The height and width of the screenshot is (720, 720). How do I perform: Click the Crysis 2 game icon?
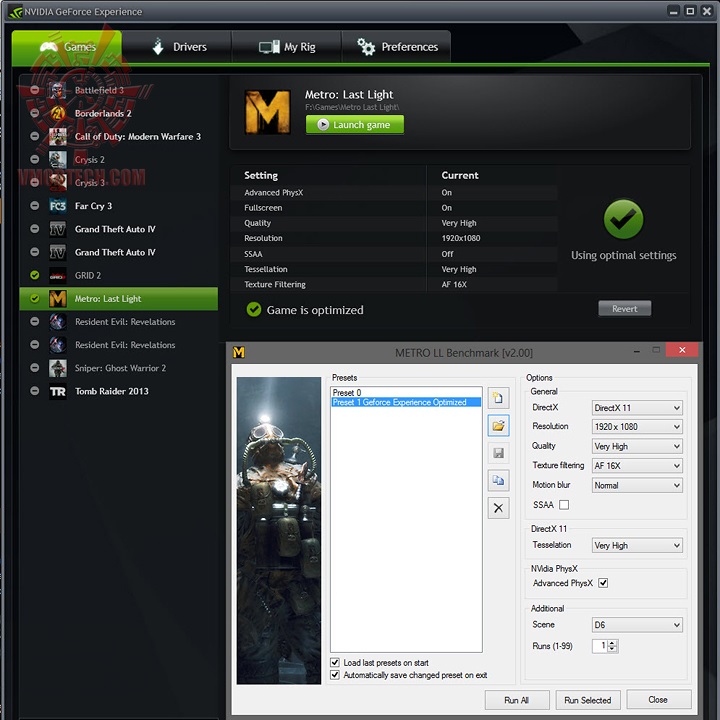click(x=57, y=159)
